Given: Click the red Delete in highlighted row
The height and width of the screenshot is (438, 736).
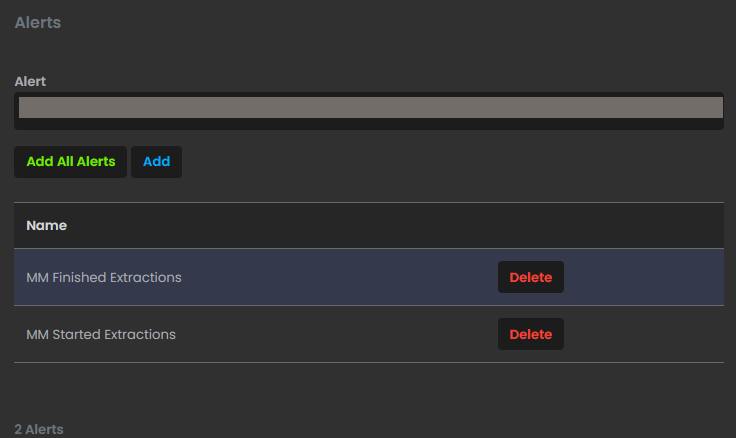Looking at the screenshot, I should coord(531,277).
